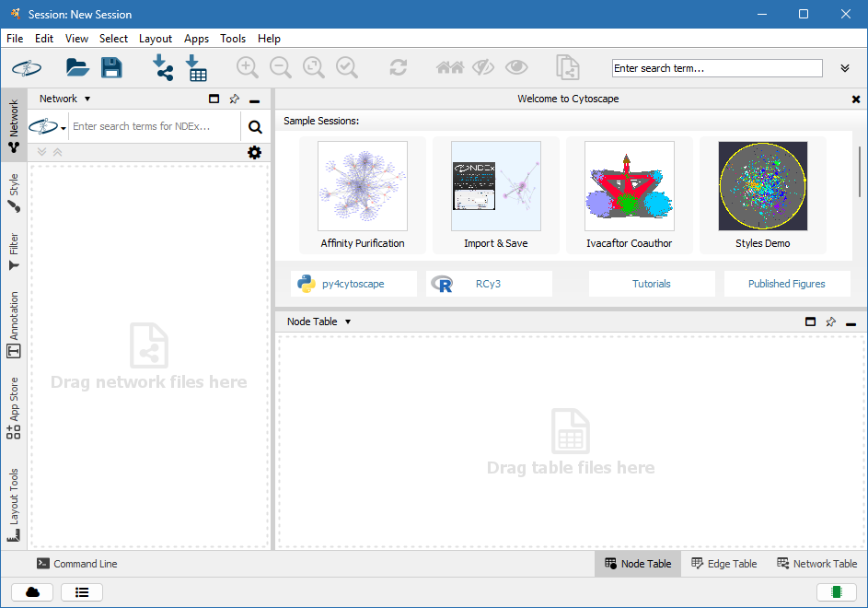Viewport: 868px width, 608px height.
Task: Close the Welcome to Cytoscape panel
Action: coord(856,99)
